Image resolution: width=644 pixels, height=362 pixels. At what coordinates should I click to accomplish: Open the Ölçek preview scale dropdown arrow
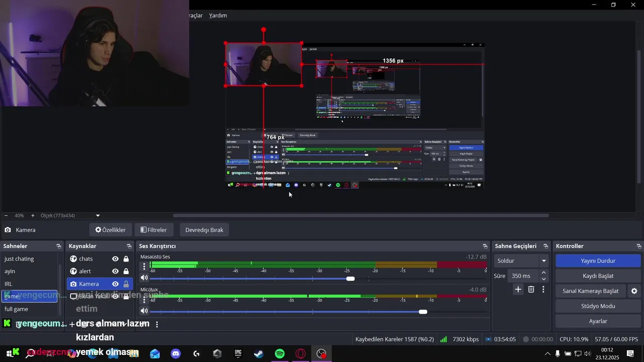[98, 216]
